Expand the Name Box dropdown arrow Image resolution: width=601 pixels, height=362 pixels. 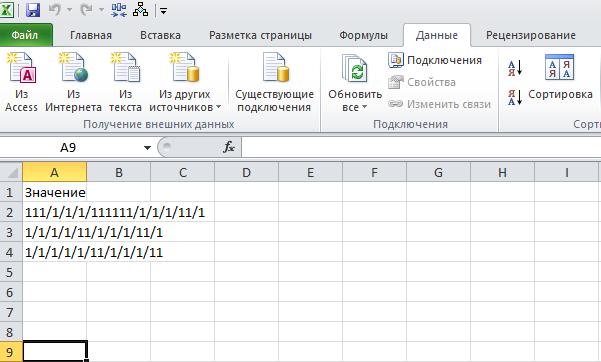147,148
